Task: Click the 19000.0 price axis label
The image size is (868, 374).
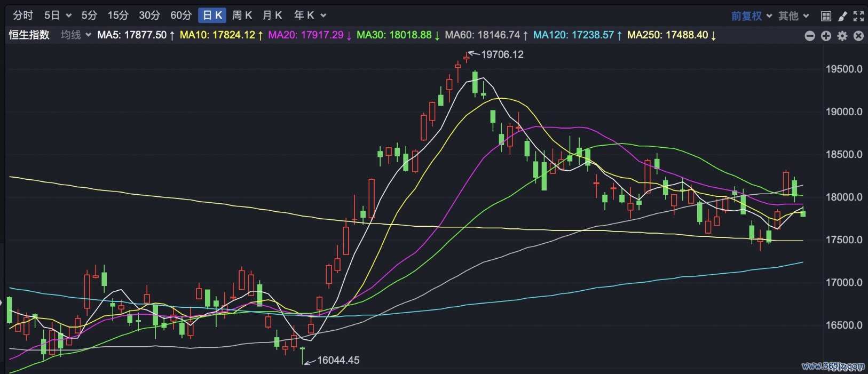Action: pyautogui.click(x=844, y=112)
